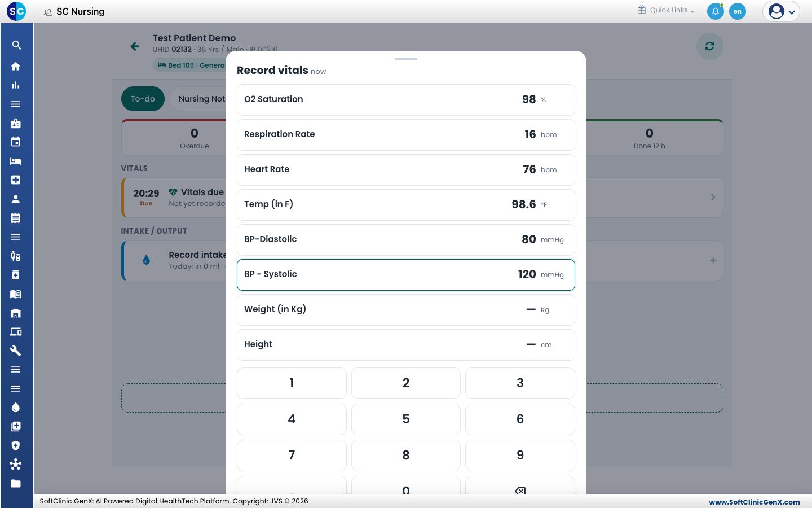Click the notification bell icon
Screen dimensions: 812x508
pos(716,11)
